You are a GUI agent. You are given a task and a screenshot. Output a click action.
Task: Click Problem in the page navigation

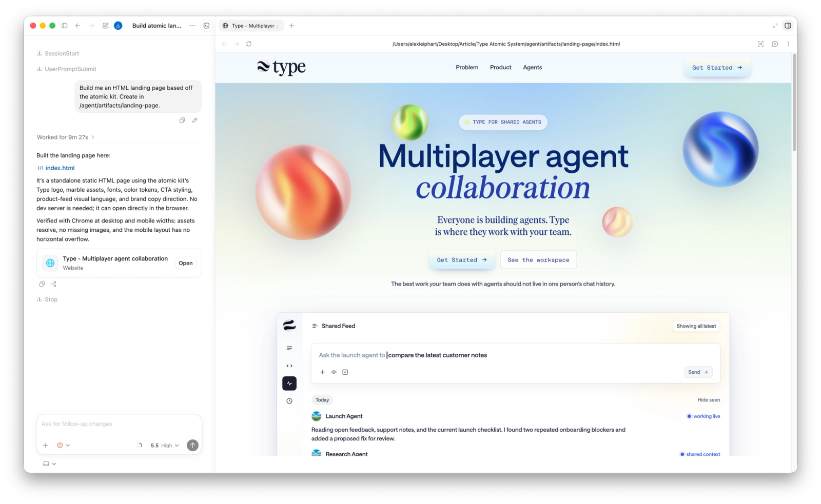(467, 68)
